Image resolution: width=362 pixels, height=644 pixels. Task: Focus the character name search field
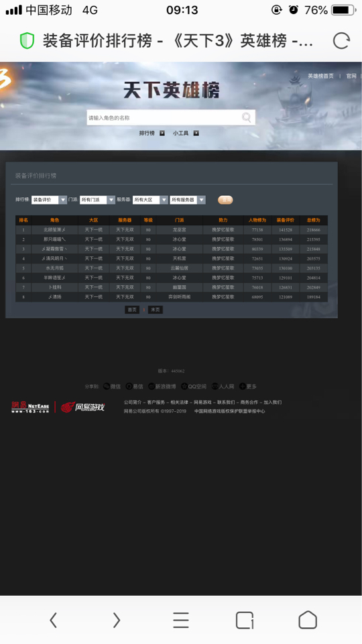pyautogui.click(x=164, y=117)
